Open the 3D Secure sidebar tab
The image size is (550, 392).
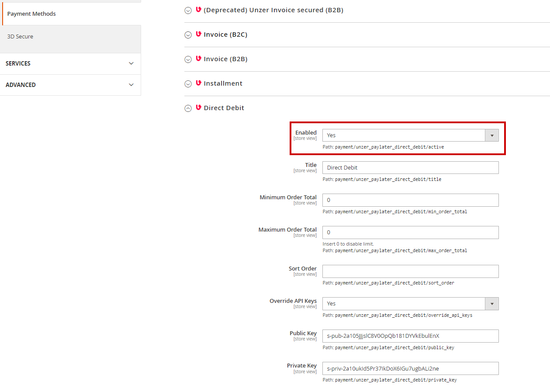71,37
